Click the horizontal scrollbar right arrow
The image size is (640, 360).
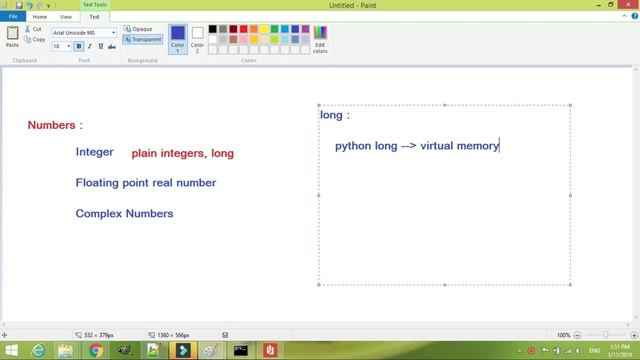pyautogui.click(x=629, y=325)
